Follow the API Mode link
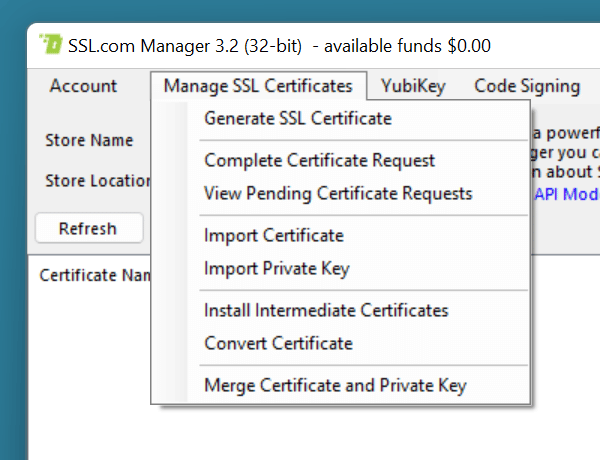The width and height of the screenshot is (600, 460). (566, 193)
